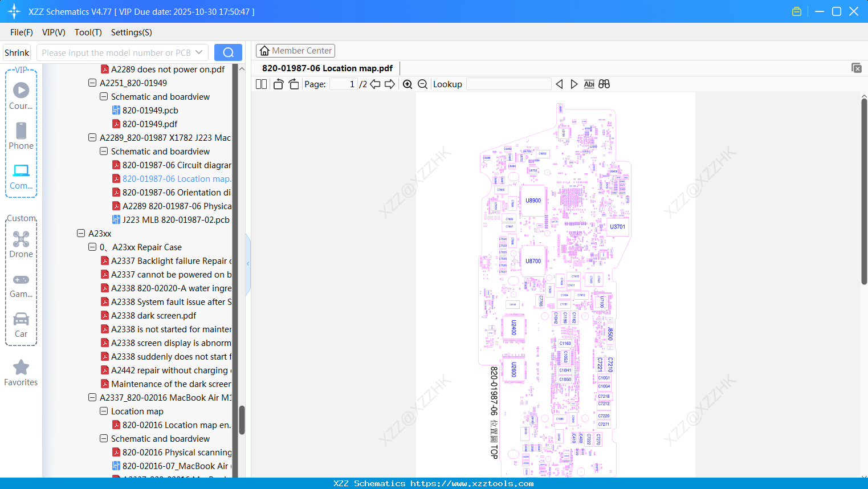This screenshot has width=868, height=489.
Task: Open the 820-01949.pdf schematic
Action: (x=144, y=124)
